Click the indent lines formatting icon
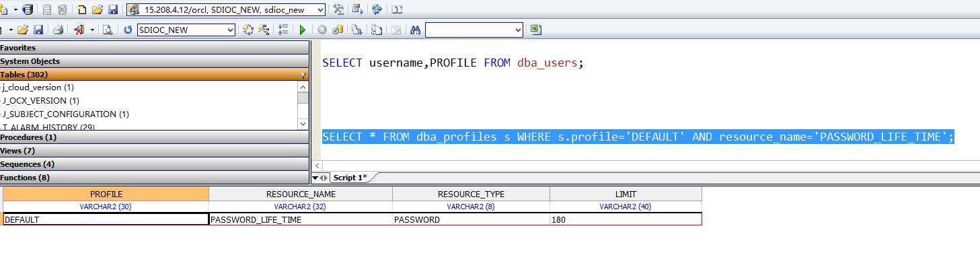 tap(283, 30)
